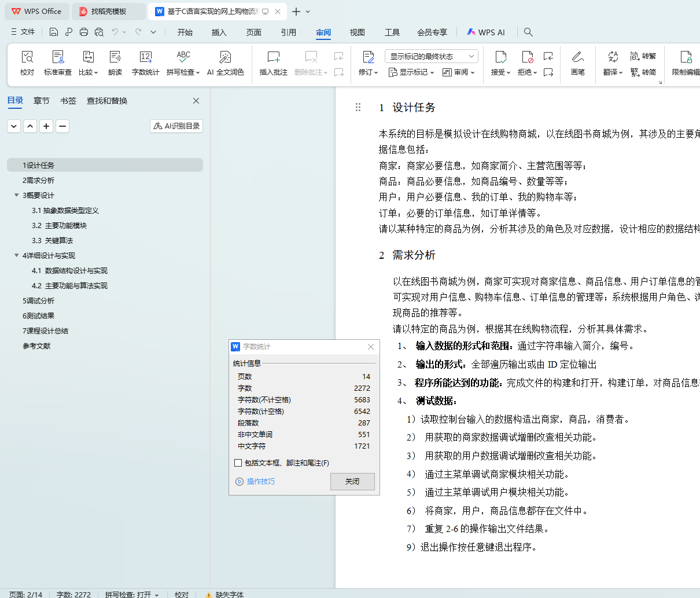Click 字数: 2272 in the status bar

(x=73, y=594)
